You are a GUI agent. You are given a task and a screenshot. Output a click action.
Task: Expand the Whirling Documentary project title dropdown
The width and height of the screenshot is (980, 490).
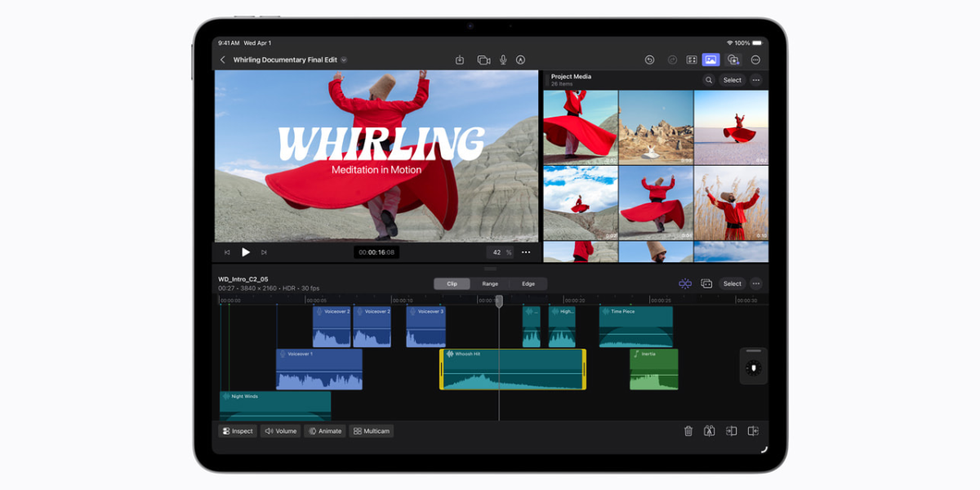[344, 60]
